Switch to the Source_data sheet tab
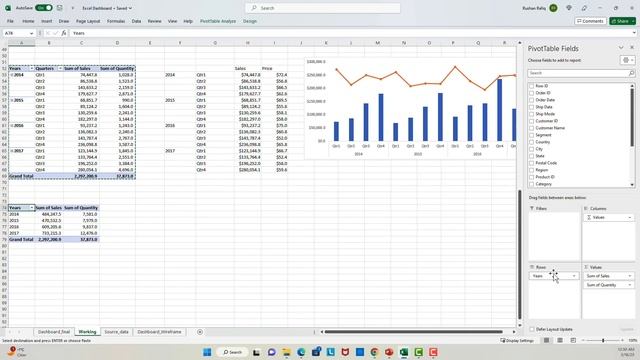The width and height of the screenshot is (640, 360). [116, 332]
